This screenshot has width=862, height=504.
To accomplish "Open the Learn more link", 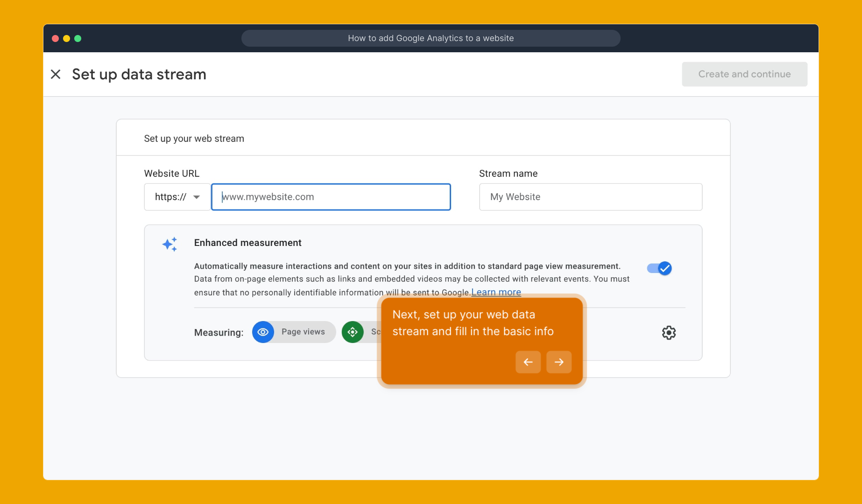I will (x=496, y=292).
